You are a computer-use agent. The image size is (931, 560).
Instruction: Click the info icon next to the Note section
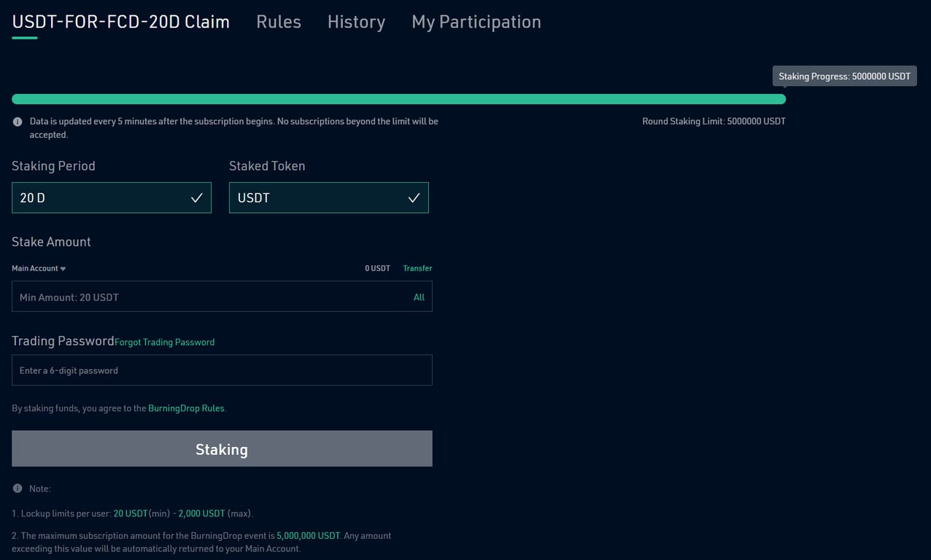point(17,489)
